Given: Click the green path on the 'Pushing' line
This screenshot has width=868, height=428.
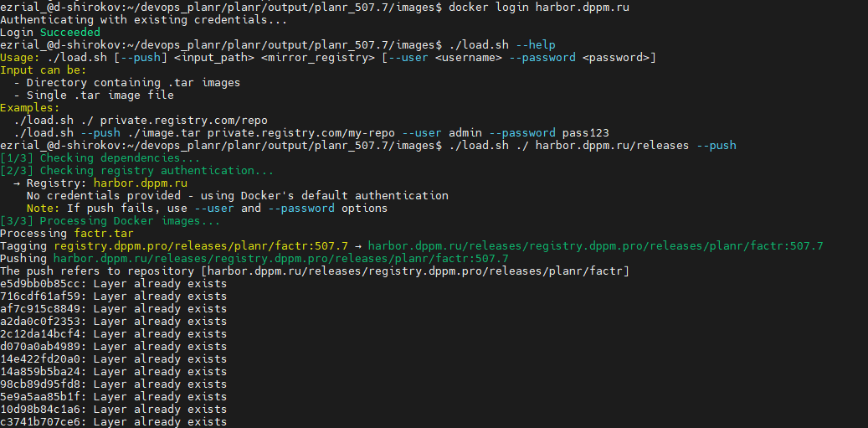Looking at the screenshot, I should (280, 258).
